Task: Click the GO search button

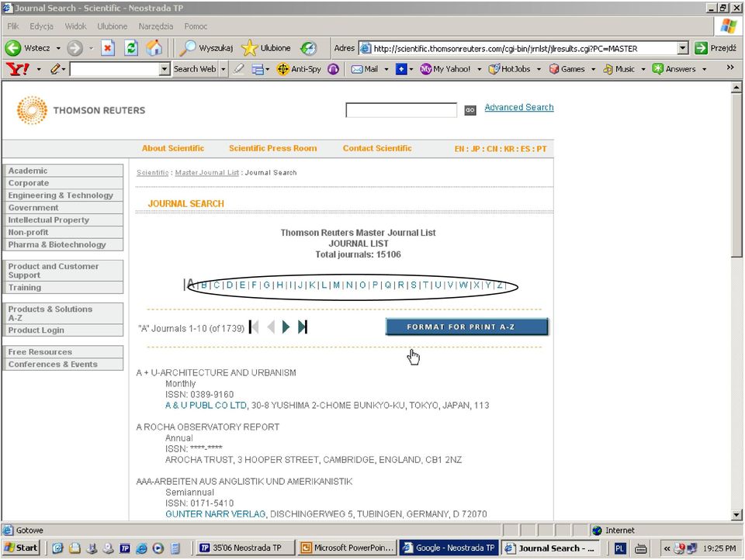Action: pos(470,110)
